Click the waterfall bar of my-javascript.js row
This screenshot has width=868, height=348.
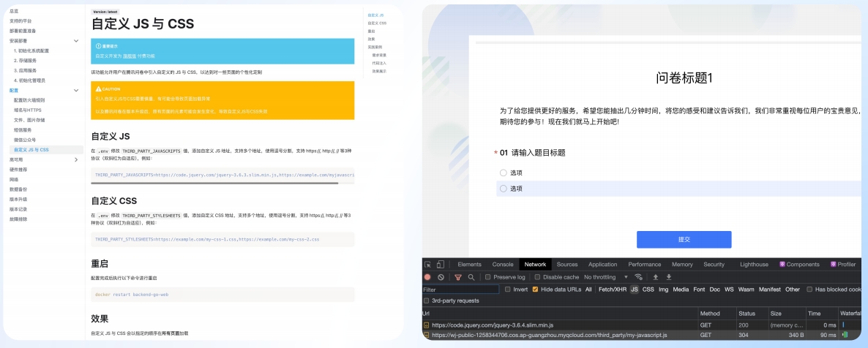845,335
